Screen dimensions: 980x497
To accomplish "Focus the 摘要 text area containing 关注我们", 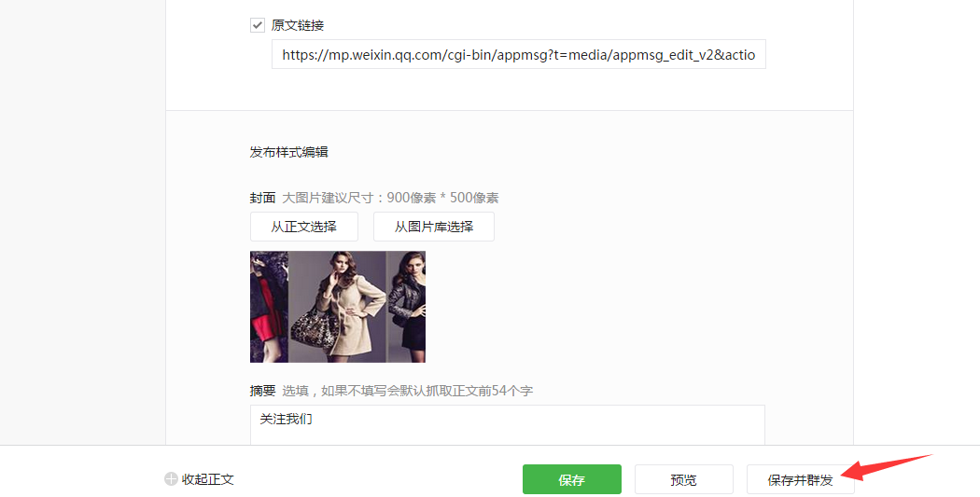I will [x=508, y=425].
